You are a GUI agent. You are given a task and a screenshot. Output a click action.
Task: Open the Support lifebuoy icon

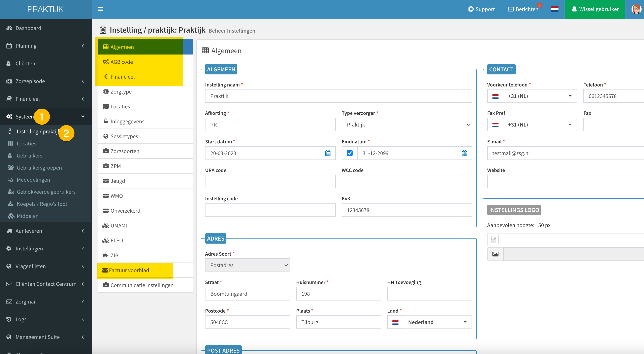click(x=471, y=9)
